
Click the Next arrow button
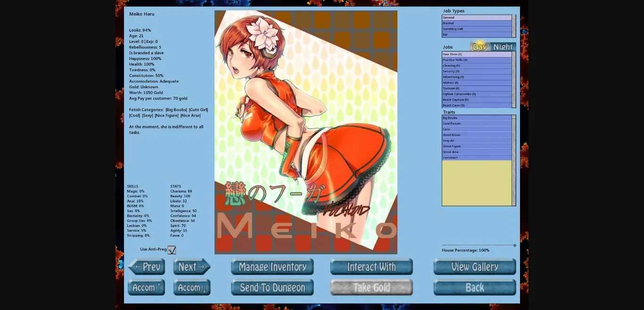point(192,267)
